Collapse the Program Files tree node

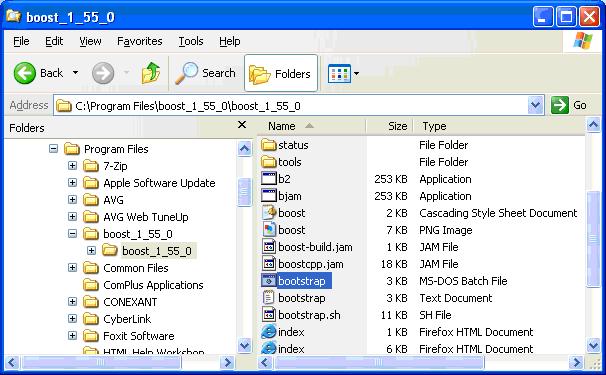53,148
